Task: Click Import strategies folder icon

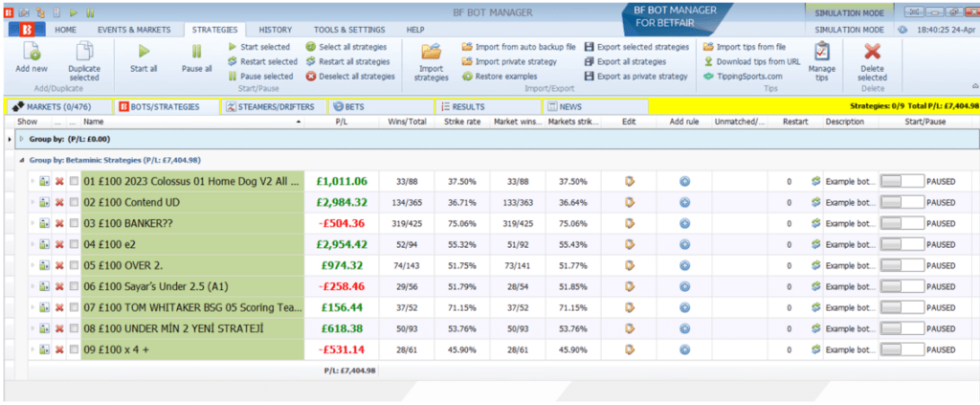Action: click(432, 52)
